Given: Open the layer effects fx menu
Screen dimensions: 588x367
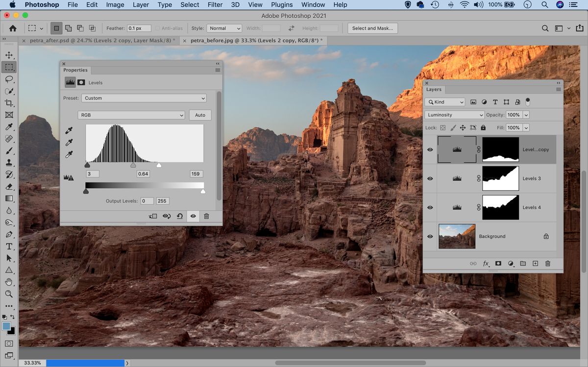Looking at the screenshot, I should click(x=486, y=264).
